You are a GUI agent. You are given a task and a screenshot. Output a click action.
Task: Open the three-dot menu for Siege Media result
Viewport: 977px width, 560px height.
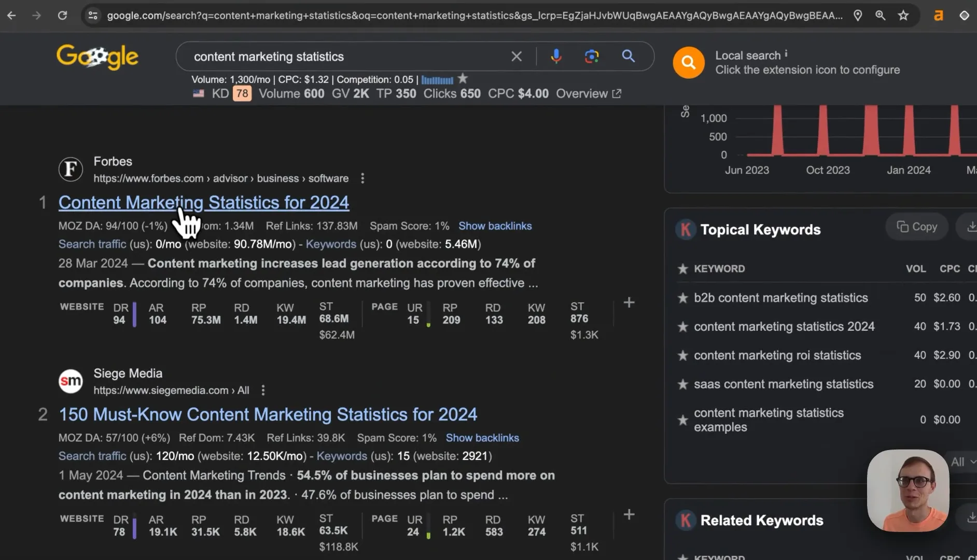(x=263, y=390)
